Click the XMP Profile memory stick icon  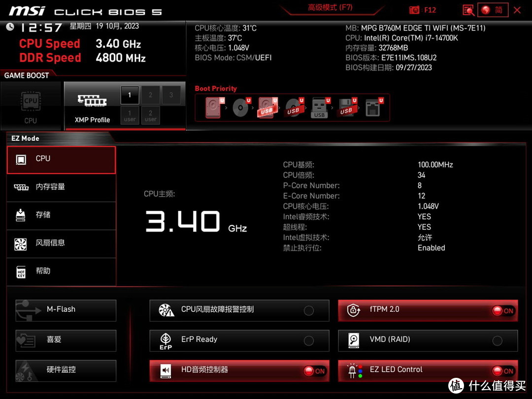click(92, 100)
